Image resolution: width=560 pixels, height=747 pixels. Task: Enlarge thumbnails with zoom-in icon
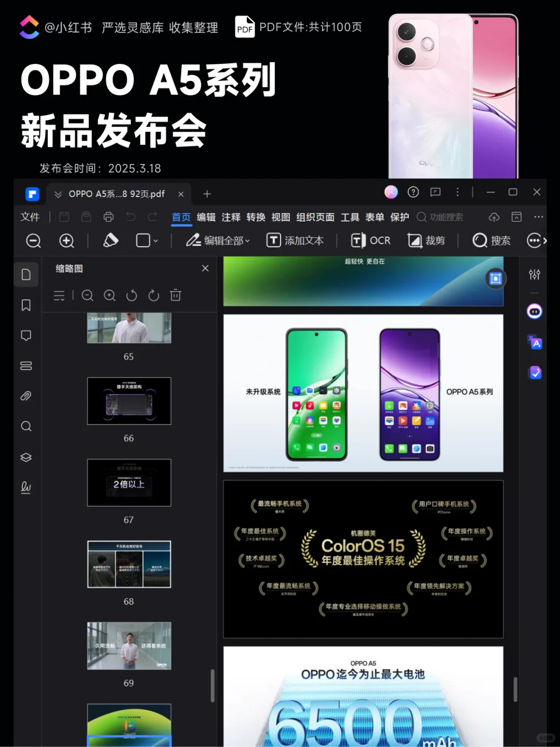pyautogui.click(x=109, y=296)
